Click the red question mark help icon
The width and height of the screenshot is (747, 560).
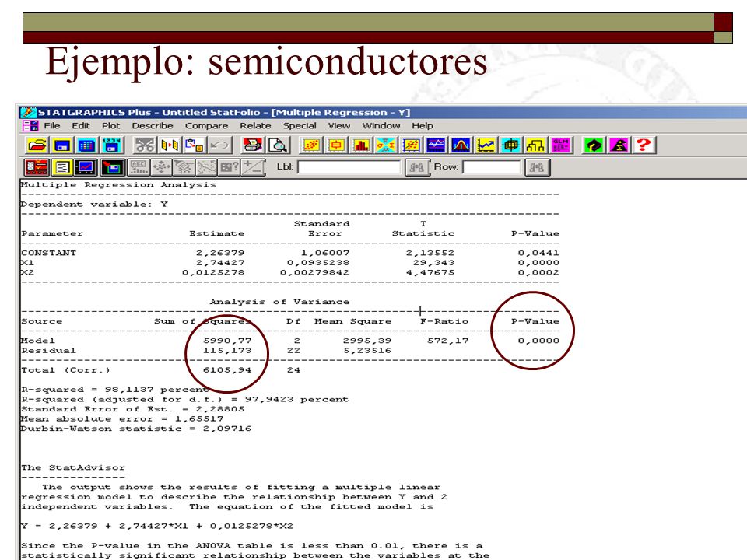[x=644, y=145]
